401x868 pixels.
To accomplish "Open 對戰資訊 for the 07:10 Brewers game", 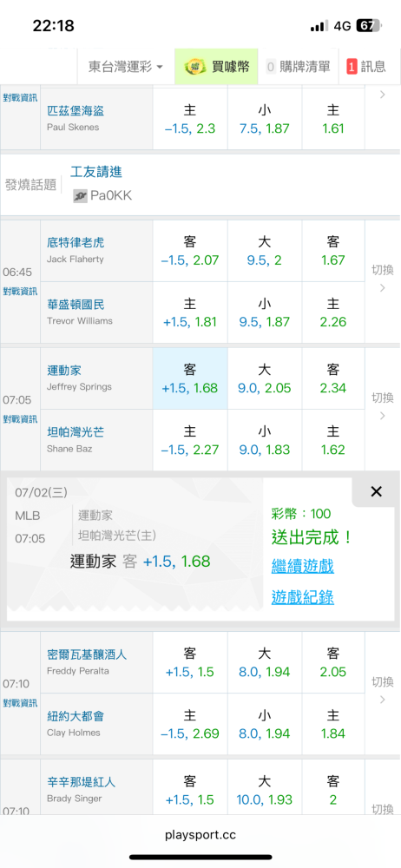I will pos(21,702).
